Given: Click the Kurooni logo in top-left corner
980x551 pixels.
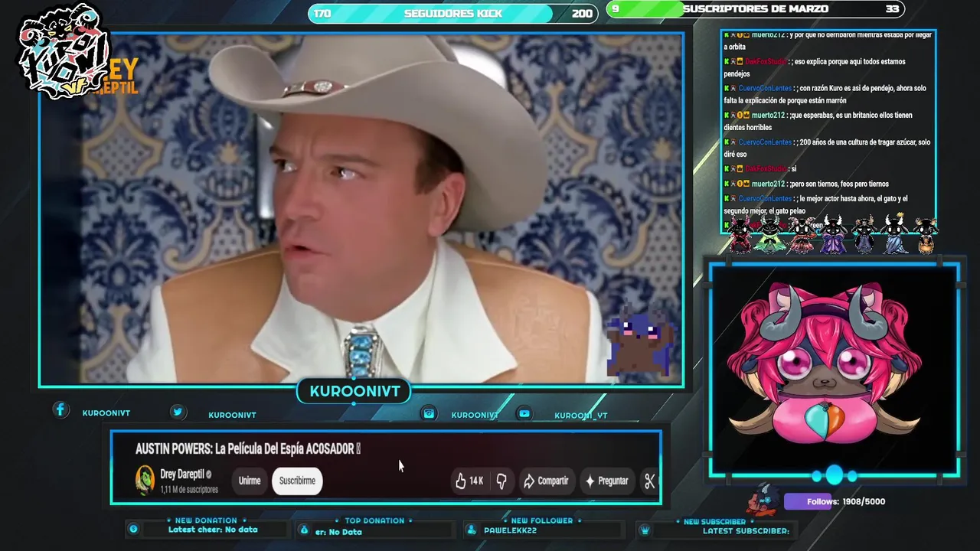Looking at the screenshot, I should tap(62, 51).
